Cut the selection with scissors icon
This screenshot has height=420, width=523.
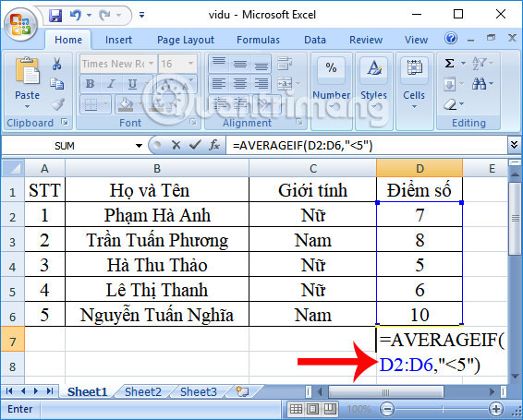pos(56,64)
